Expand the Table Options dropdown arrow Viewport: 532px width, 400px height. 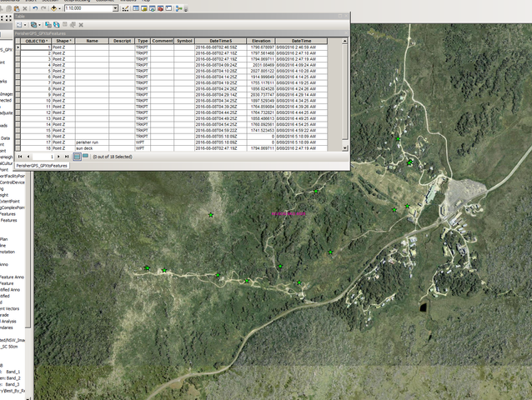pos(25,25)
